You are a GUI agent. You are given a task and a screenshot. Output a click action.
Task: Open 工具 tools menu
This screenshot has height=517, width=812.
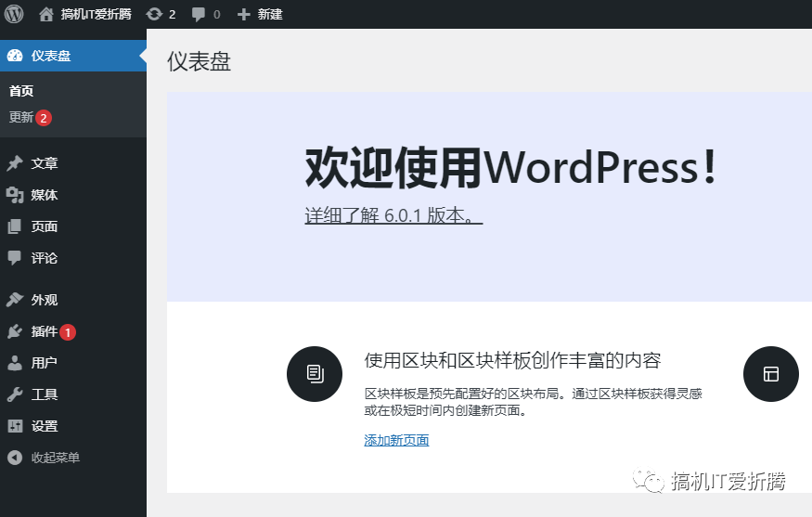coord(44,394)
